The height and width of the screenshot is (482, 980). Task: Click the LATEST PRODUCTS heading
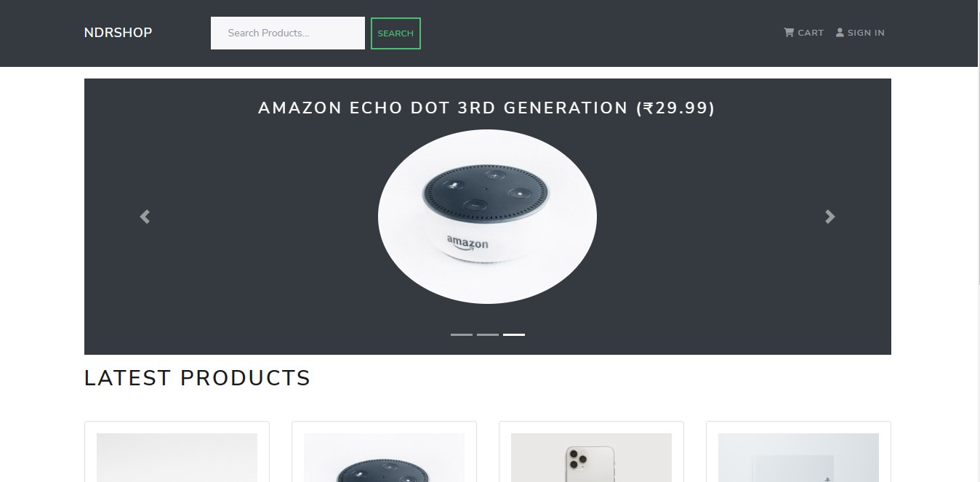[x=198, y=378]
